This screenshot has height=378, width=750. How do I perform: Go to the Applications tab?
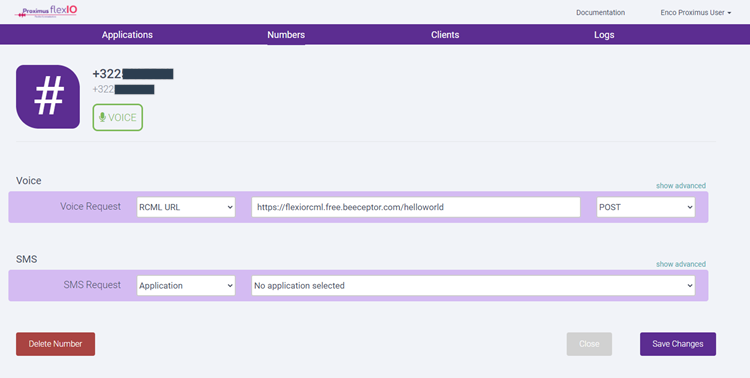pyautogui.click(x=127, y=35)
